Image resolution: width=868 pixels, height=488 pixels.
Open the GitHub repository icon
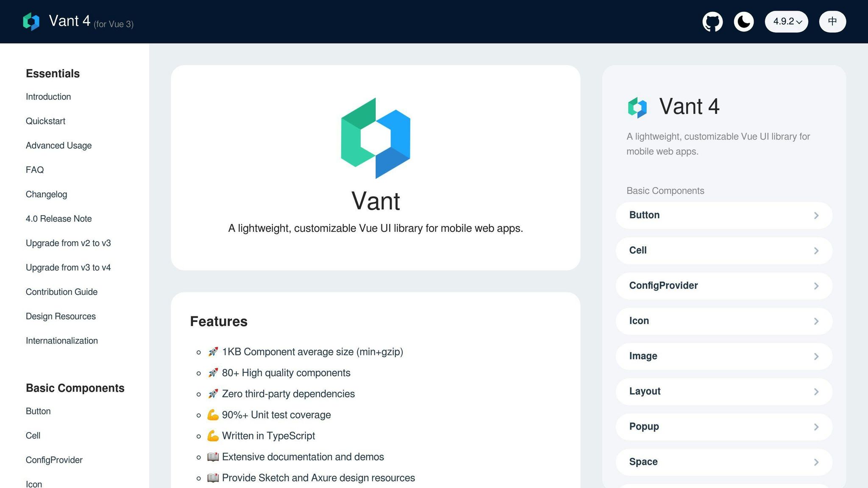[x=712, y=22]
